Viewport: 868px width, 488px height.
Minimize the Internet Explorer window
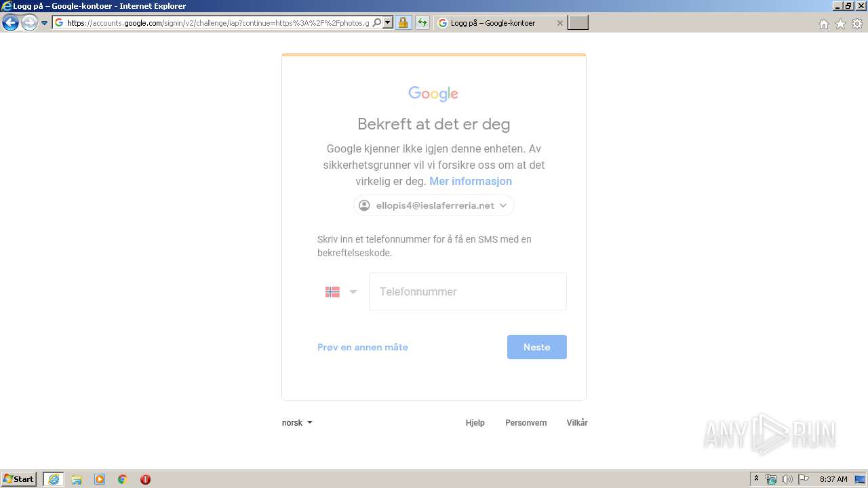coord(837,6)
